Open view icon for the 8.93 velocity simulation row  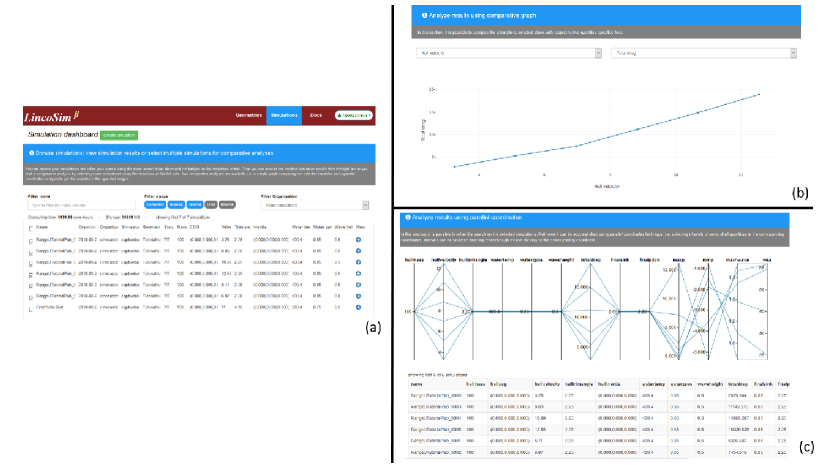(x=358, y=251)
